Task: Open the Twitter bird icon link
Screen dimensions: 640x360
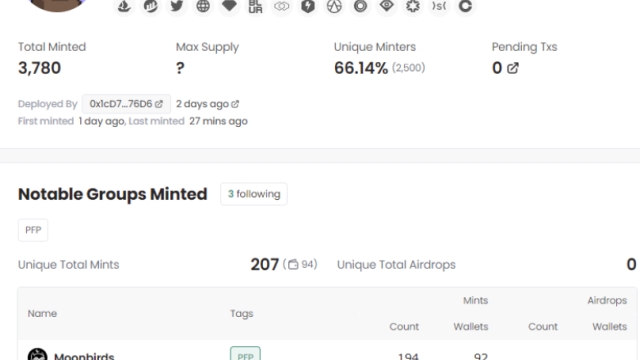Action: 177,6
